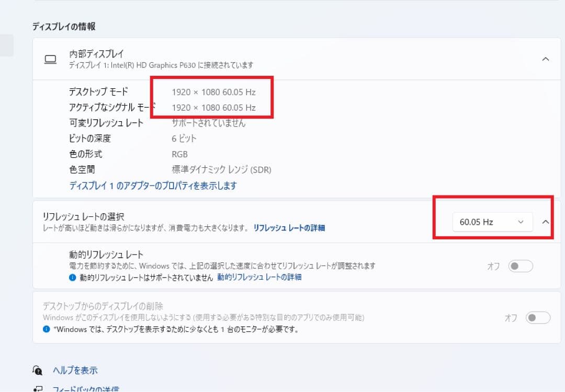
Task: Collapse the 内部ディスプレイ section
Action: pyautogui.click(x=546, y=59)
